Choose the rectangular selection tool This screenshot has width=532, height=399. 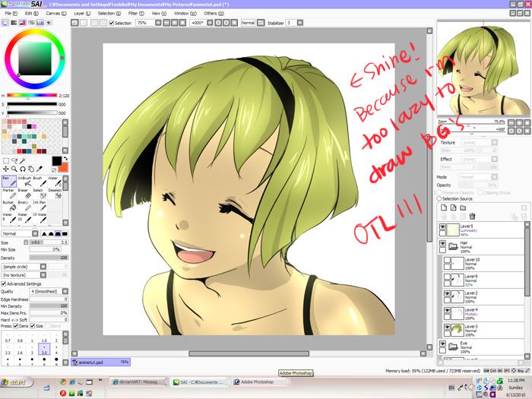[6, 161]
